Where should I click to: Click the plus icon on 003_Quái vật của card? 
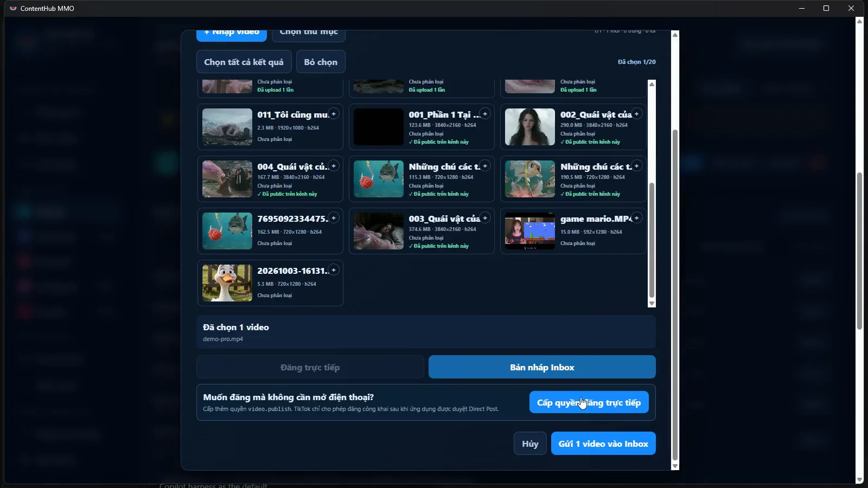pyautogui.click(x=485, y=218)
